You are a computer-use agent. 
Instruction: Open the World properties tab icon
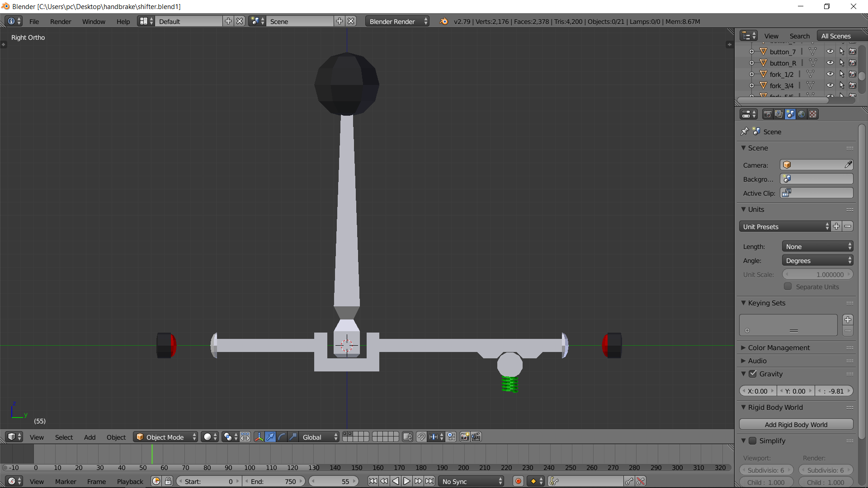point(802,114)
